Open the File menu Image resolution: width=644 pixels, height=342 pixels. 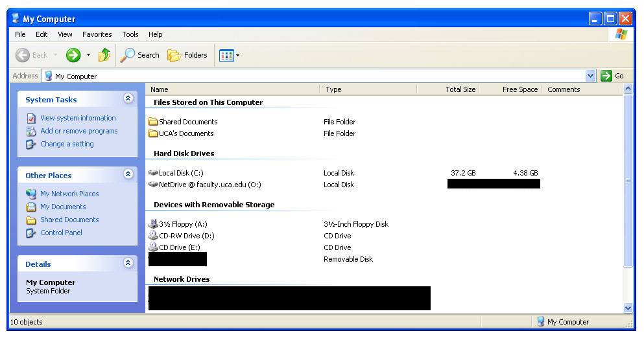point(20,34)
